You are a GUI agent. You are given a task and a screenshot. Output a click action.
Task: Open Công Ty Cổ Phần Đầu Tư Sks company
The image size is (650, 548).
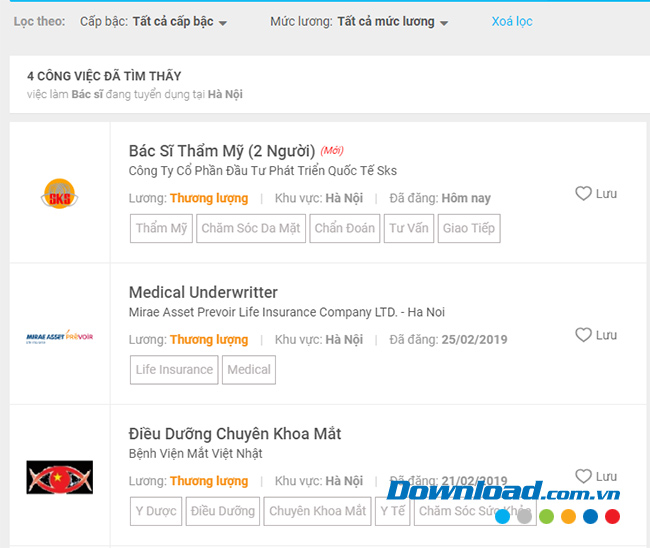pyautogui.click(x=262, y=171)
